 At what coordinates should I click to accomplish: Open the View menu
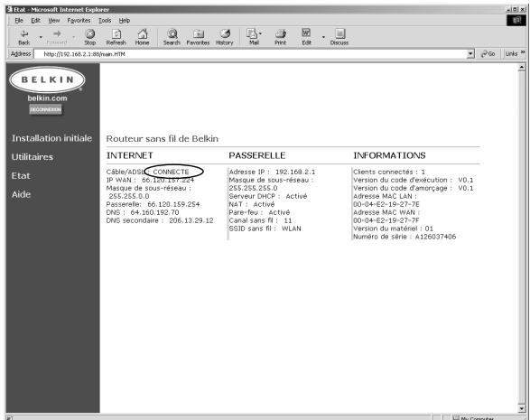(x=54, y=21)
